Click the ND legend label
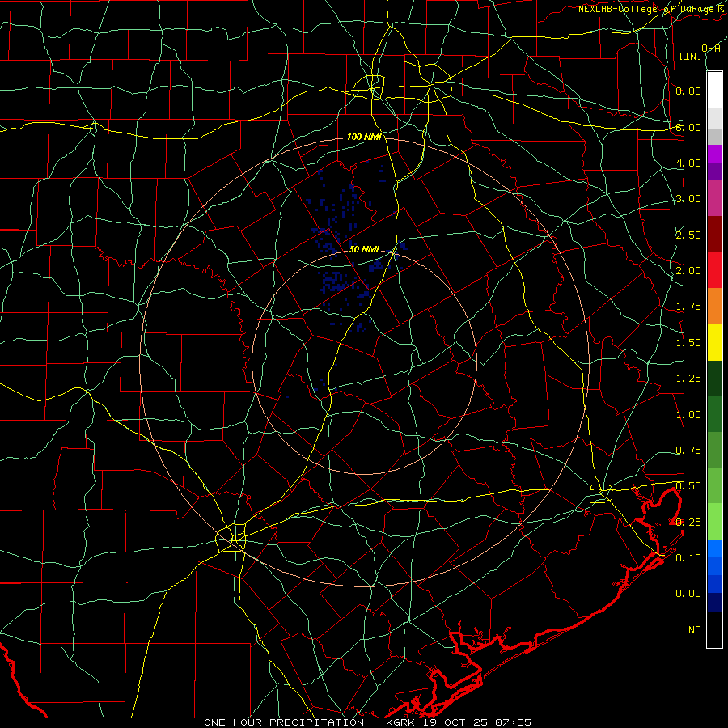The width and height of the screenshot is (728, 728). [x=695, y=630]
